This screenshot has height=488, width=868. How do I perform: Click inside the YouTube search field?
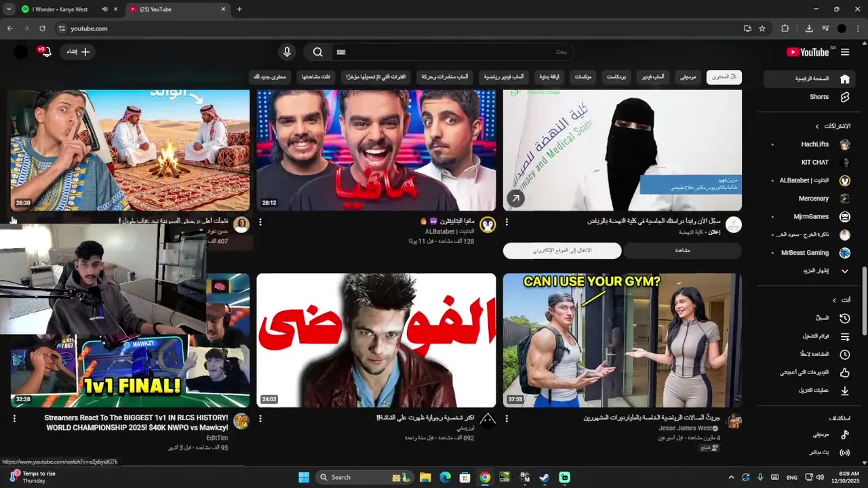pyautogui.click(x=453, y=52)
